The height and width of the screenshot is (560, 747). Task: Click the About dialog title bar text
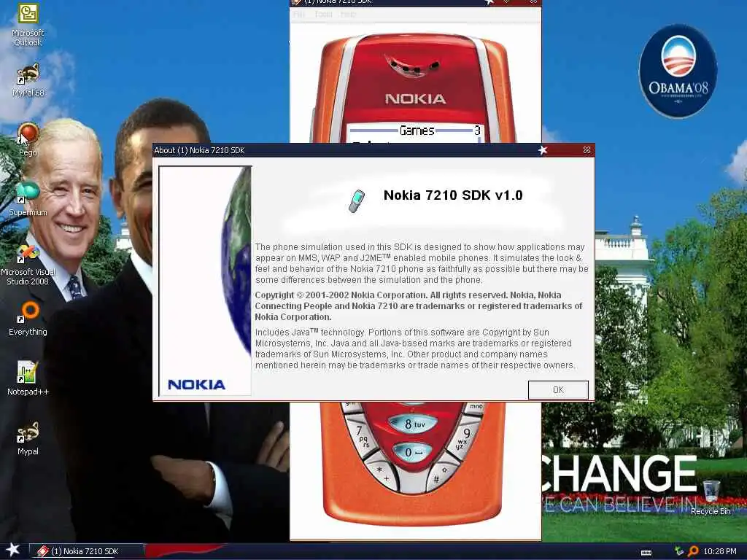pyautogui.click(x=199, y=150)
